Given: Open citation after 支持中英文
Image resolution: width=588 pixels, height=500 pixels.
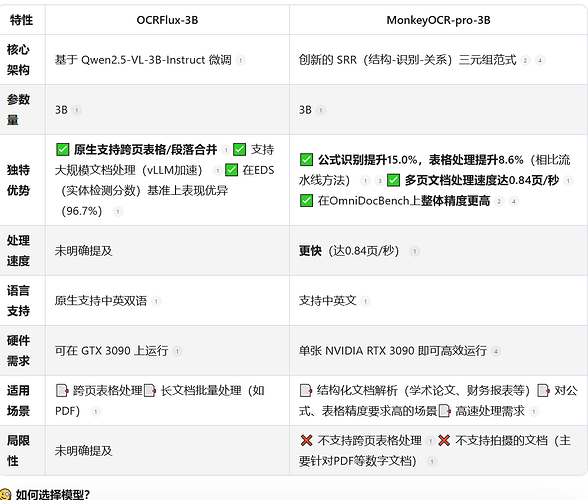Looking at the screenshot, I should point(365,301).
